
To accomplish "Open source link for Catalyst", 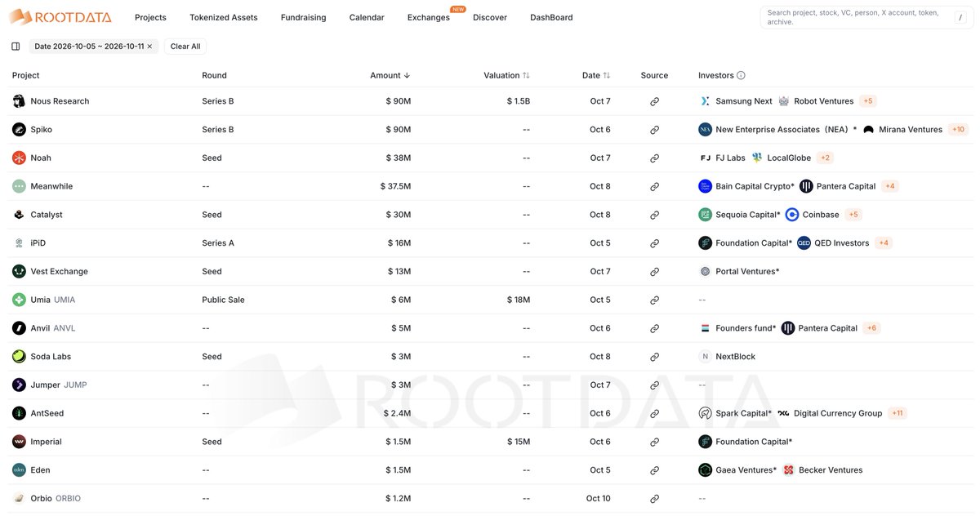I will (x=654, y=215).
